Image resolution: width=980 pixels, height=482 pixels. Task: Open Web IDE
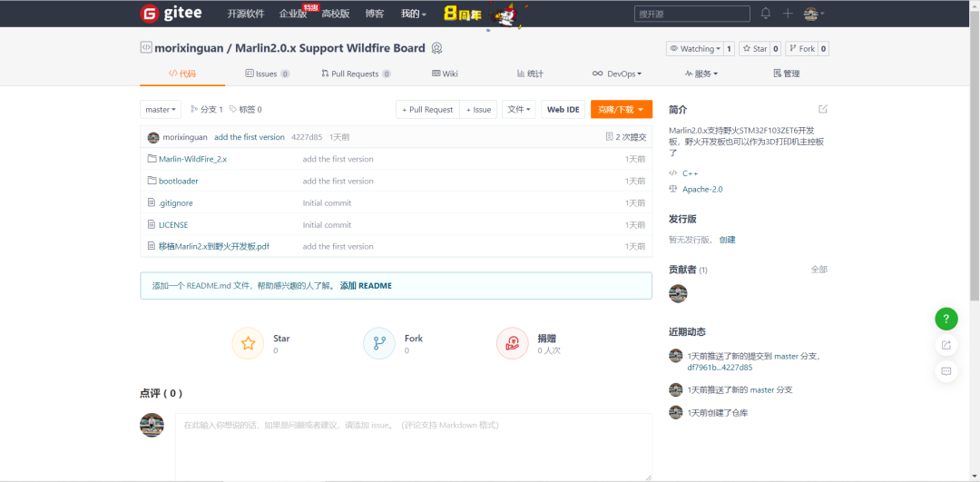563,110
